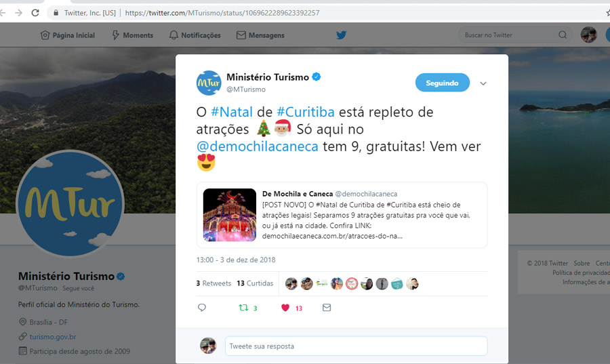Toggle the Seguindo follow button
Viewport: 610px width, 364px height.
coord(443,83)
